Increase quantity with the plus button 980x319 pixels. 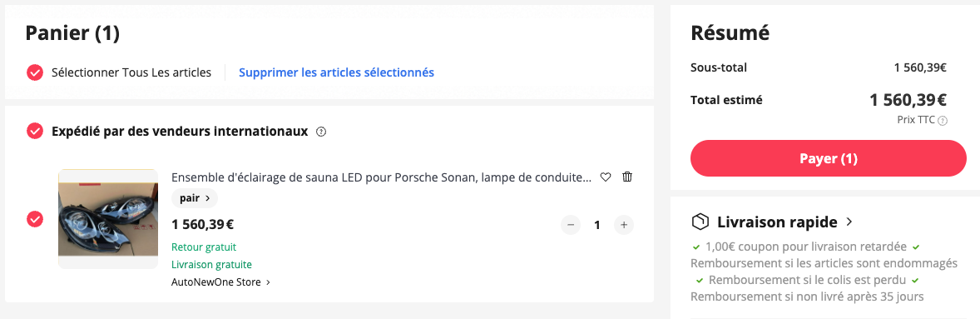624,225
